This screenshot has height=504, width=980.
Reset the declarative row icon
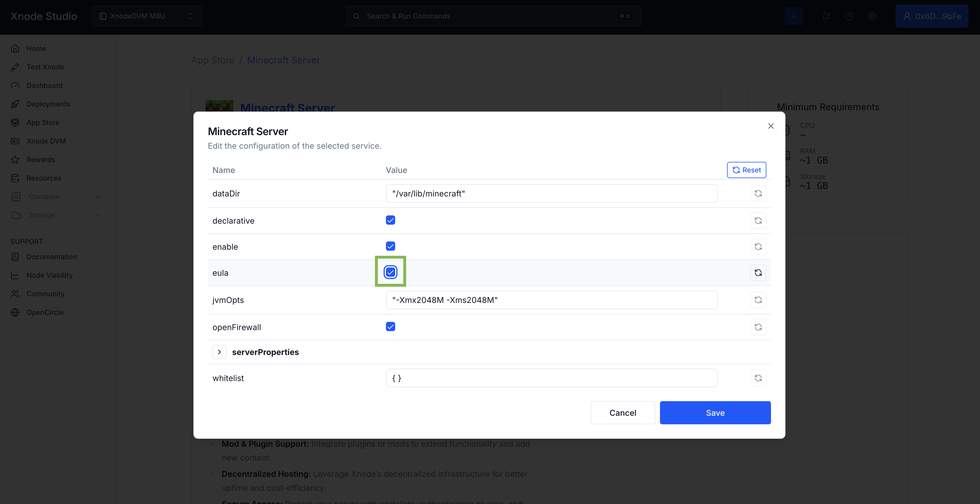click(758, 221)
